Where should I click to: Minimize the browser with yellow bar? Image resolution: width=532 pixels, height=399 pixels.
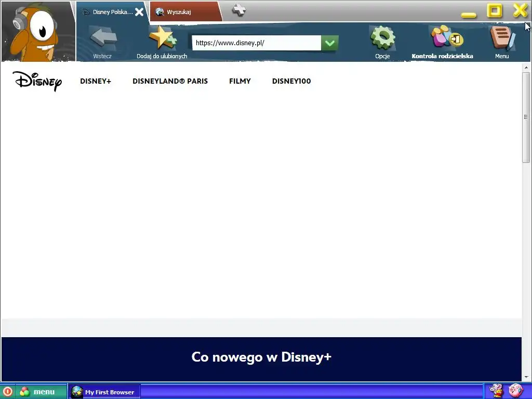[469, 15]
